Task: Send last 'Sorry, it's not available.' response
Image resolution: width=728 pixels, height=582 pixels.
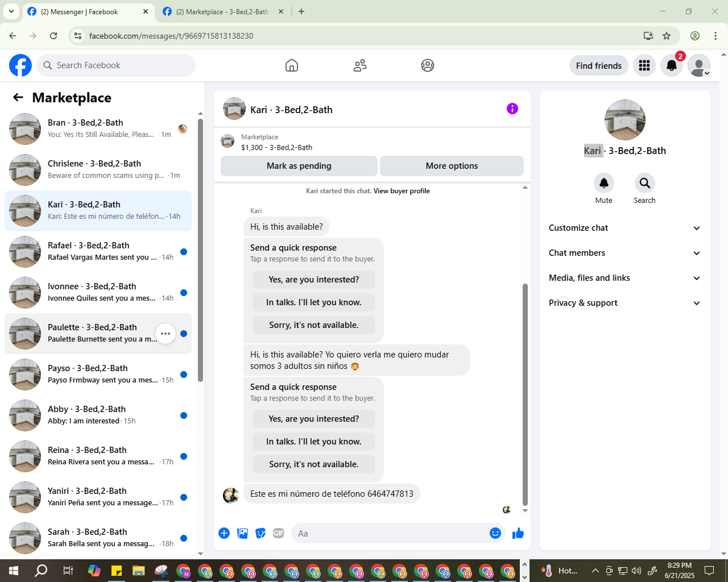Action: [314, 464]
